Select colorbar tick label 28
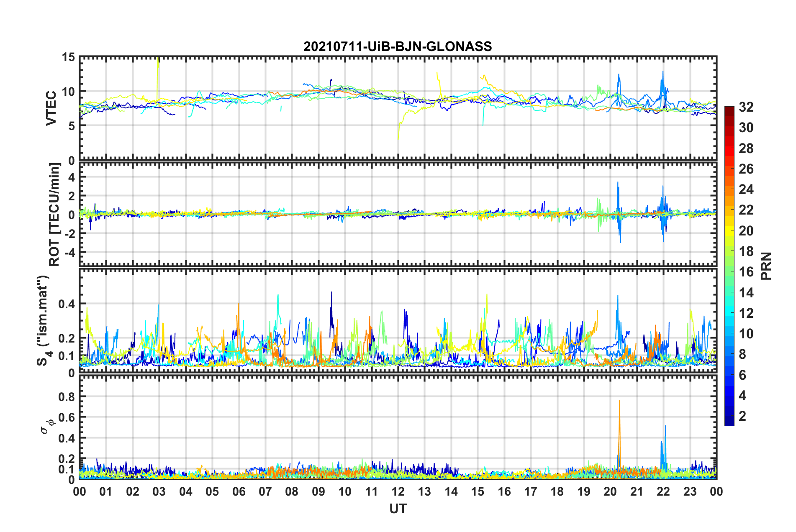This screenshot has width=796, height=532. (x=746, y=148)
